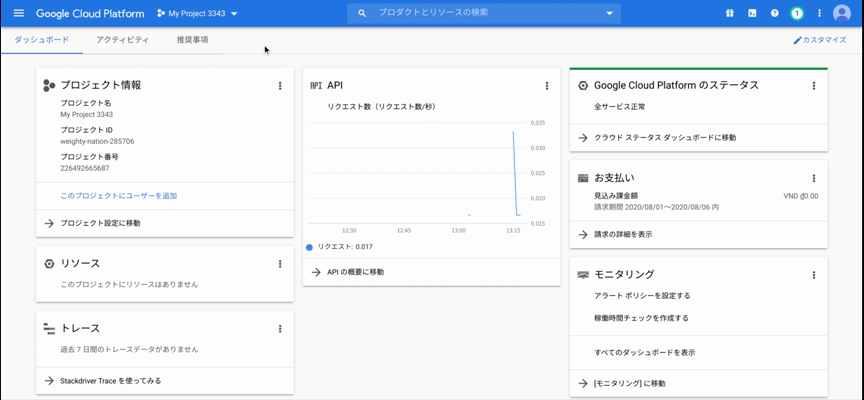Open Google Cloud Platform のステータス card menu
This screenshot has height=400, width=864.
814,85
